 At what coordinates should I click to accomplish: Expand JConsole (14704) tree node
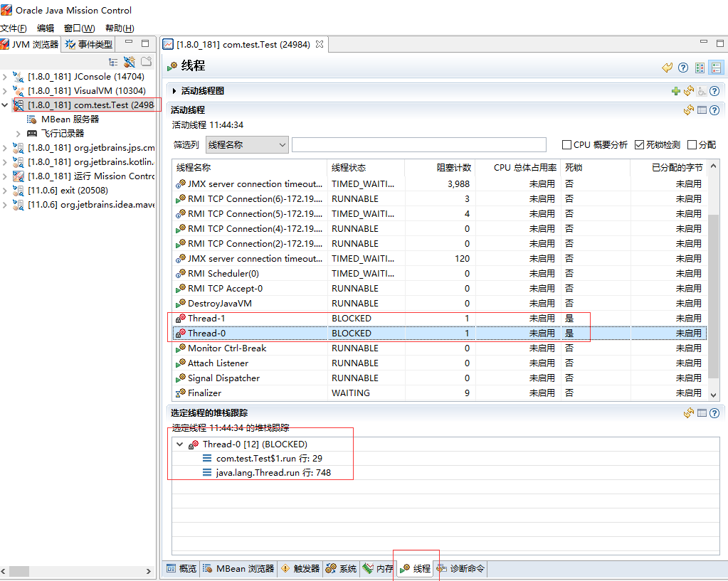pos(5,77)
